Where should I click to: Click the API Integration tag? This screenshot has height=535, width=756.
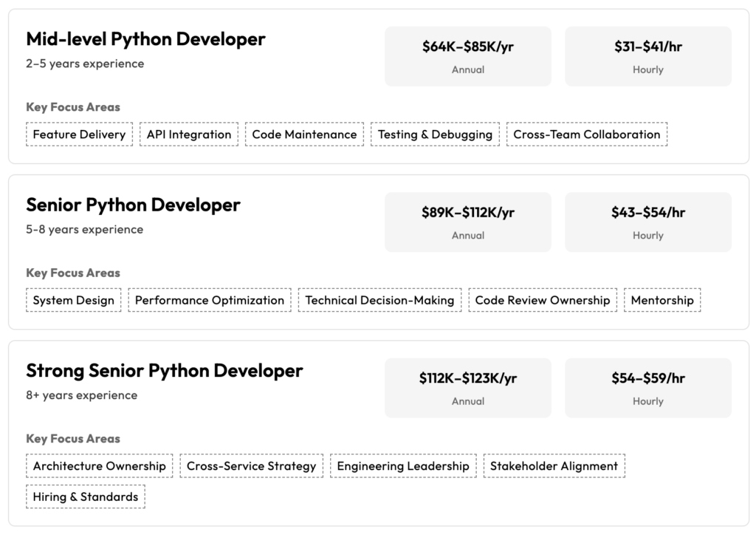(x=189, y=134)
